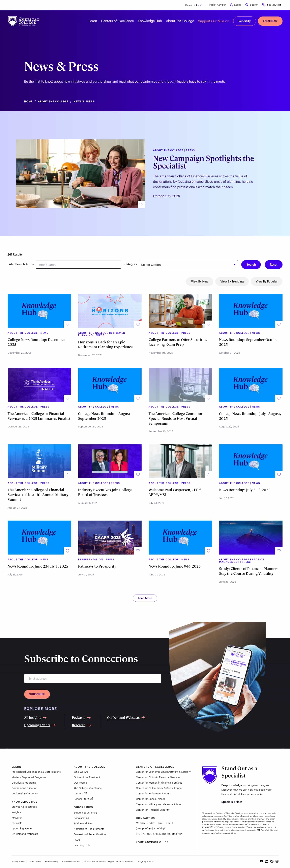Open the LinkedIn icon in the footer
This screenshot has height=868, width=290.
267,861
